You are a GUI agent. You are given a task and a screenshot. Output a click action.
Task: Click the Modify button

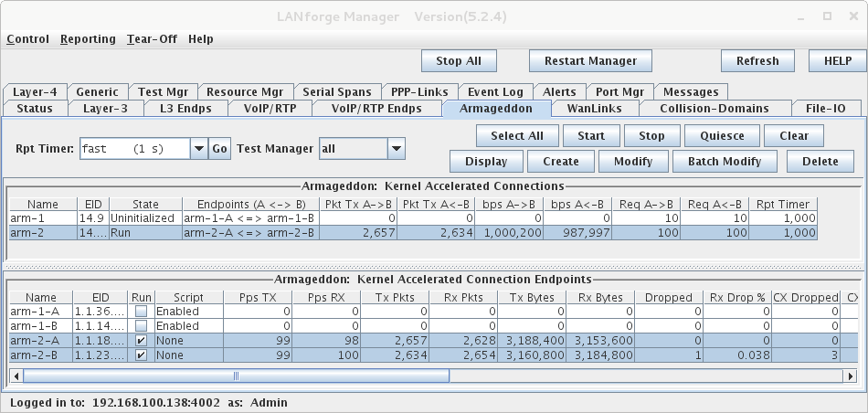click(x=633, y=162)
